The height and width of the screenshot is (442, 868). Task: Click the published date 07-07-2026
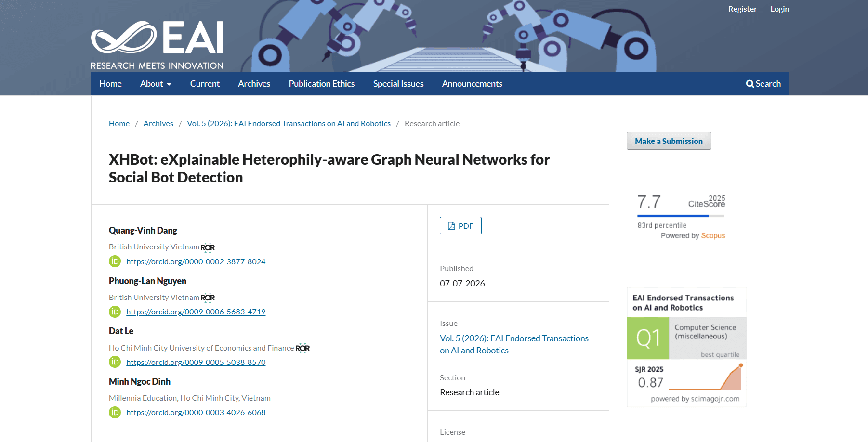462,284
